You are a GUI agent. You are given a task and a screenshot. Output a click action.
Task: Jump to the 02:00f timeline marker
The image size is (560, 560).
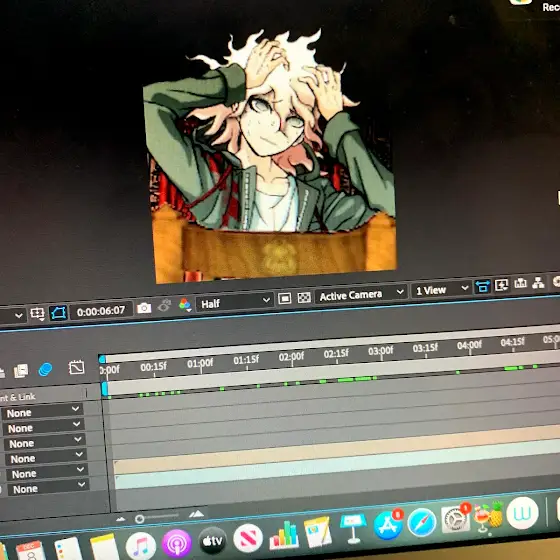[291, 356]
